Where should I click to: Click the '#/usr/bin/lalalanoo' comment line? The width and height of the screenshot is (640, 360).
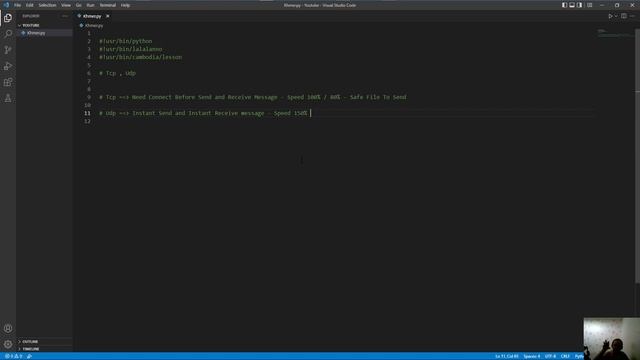click(131, 49)
